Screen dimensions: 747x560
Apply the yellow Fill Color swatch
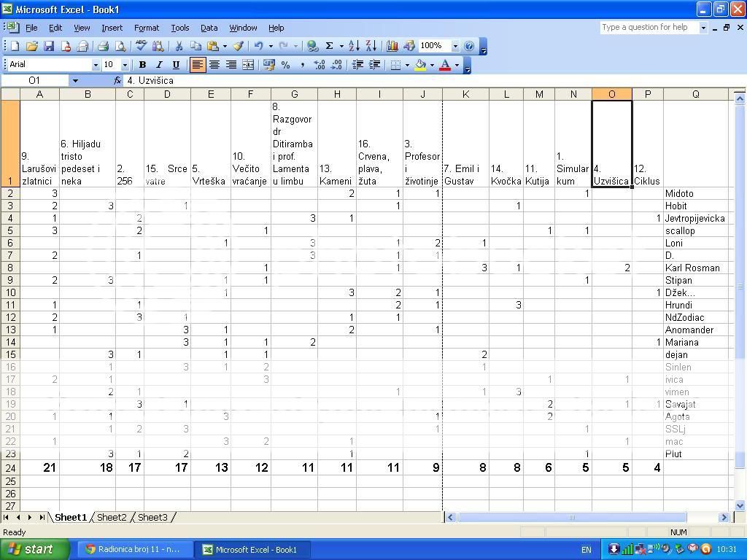[420, 65]
